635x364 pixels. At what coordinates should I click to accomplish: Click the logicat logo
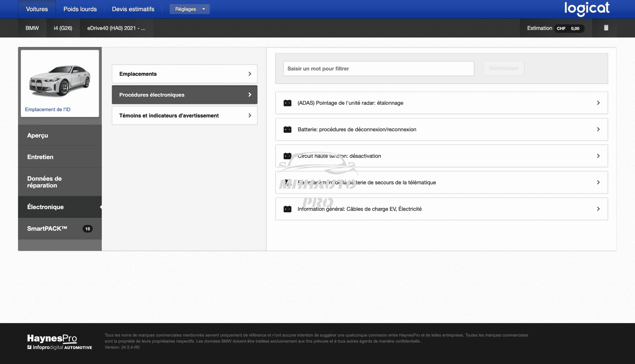point(587,9)
